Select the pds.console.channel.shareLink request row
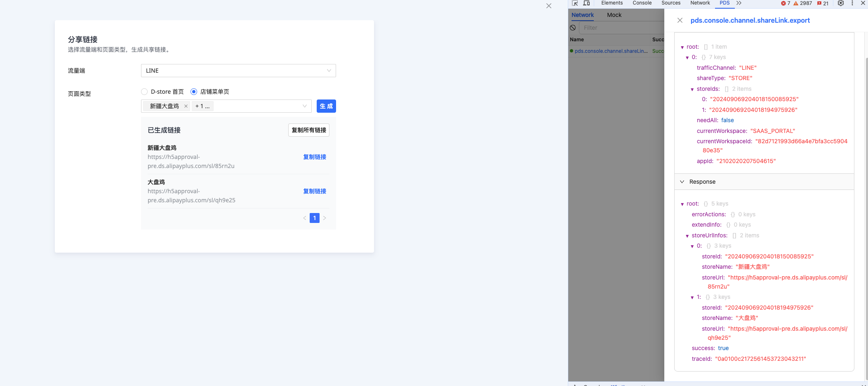868x386 pixels. click(x=616, y=51)
